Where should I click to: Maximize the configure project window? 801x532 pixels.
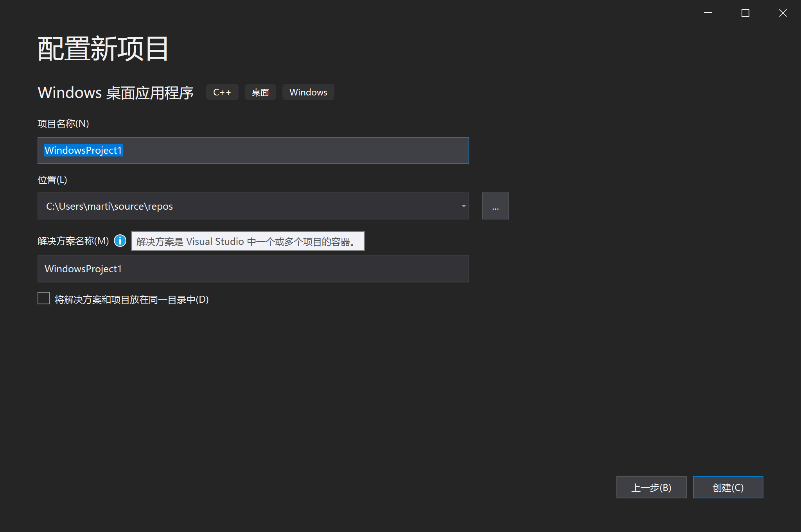745,13
